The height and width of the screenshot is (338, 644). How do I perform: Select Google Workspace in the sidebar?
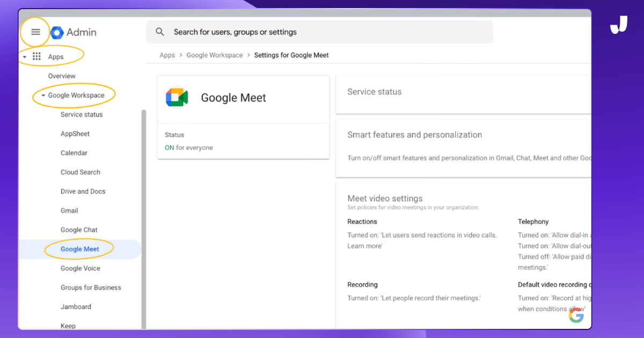click(76, 95)
